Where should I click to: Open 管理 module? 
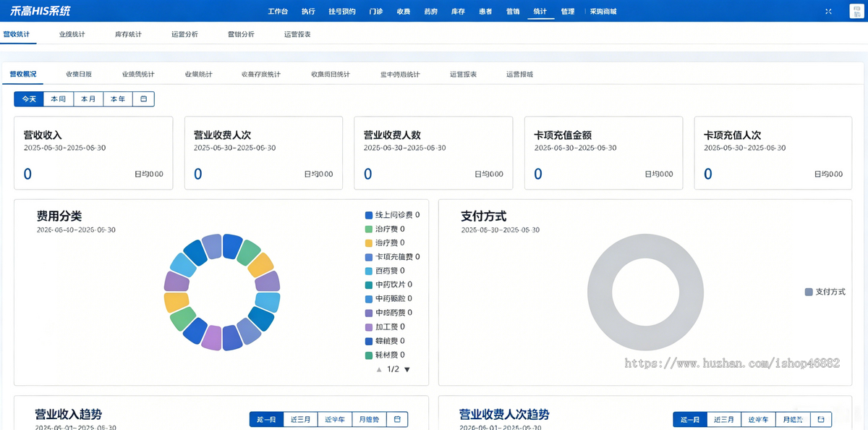(x=568, y=12)
